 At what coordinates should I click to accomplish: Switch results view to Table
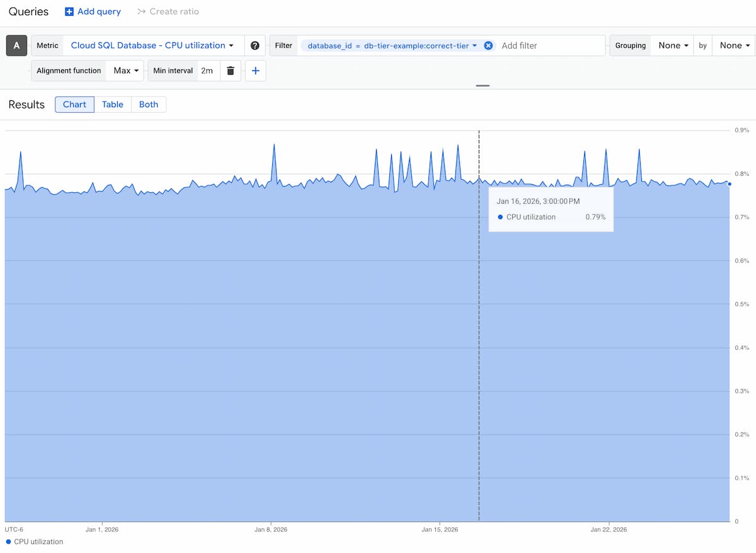113,104
